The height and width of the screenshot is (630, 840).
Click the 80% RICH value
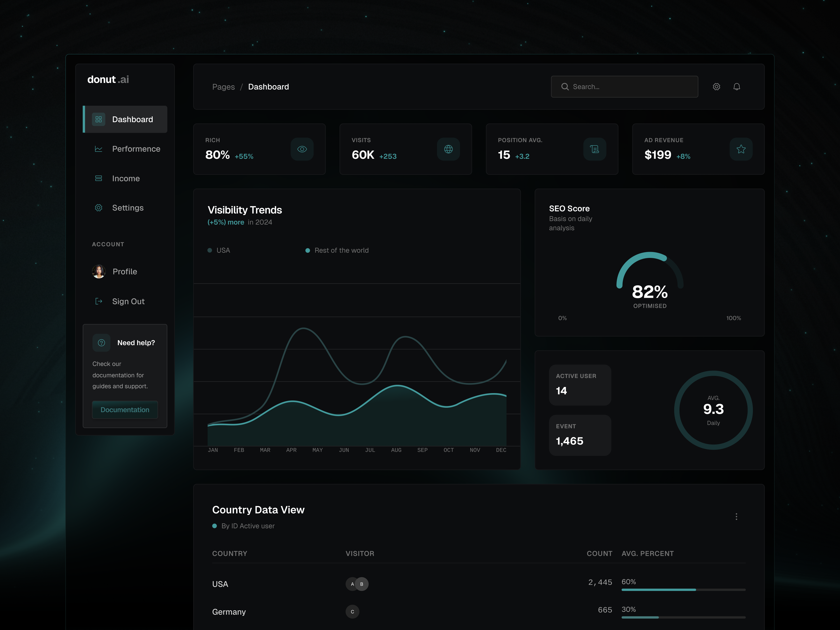tap(218, 155)
